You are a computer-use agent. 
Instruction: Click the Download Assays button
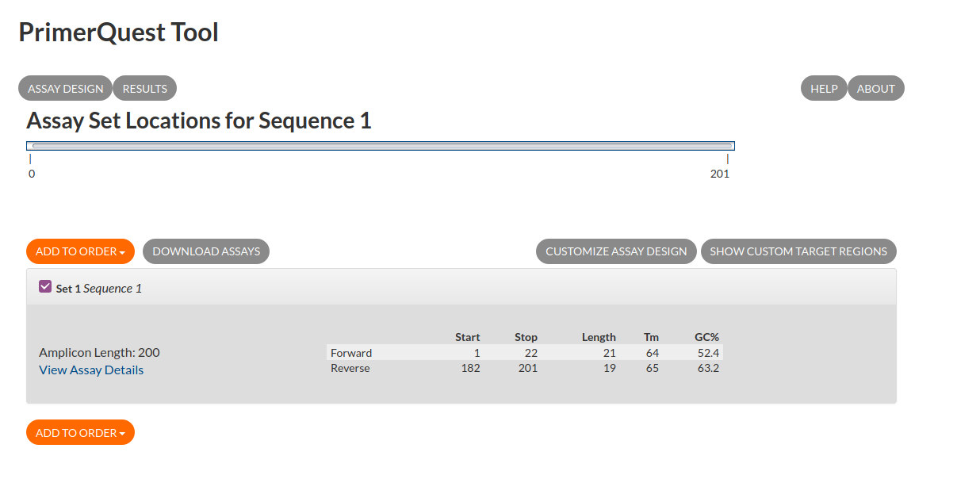pyautogui.click(x=206, y=251)
